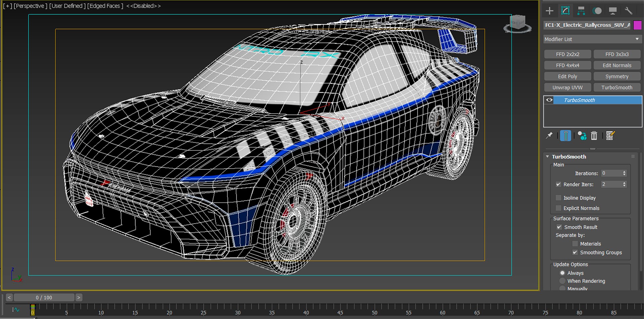
Task: Open the viewport [+] general menu
Action: click(7, 6)
